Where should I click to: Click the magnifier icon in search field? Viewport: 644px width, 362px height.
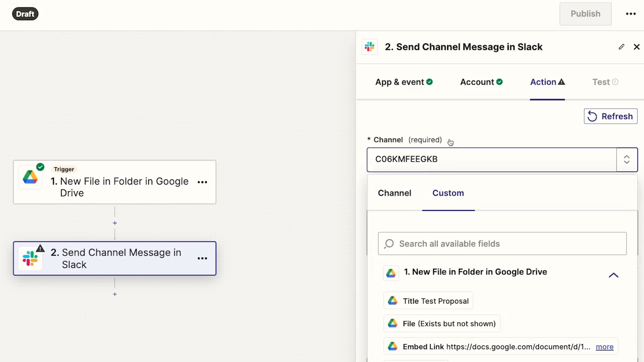point(389,244)
